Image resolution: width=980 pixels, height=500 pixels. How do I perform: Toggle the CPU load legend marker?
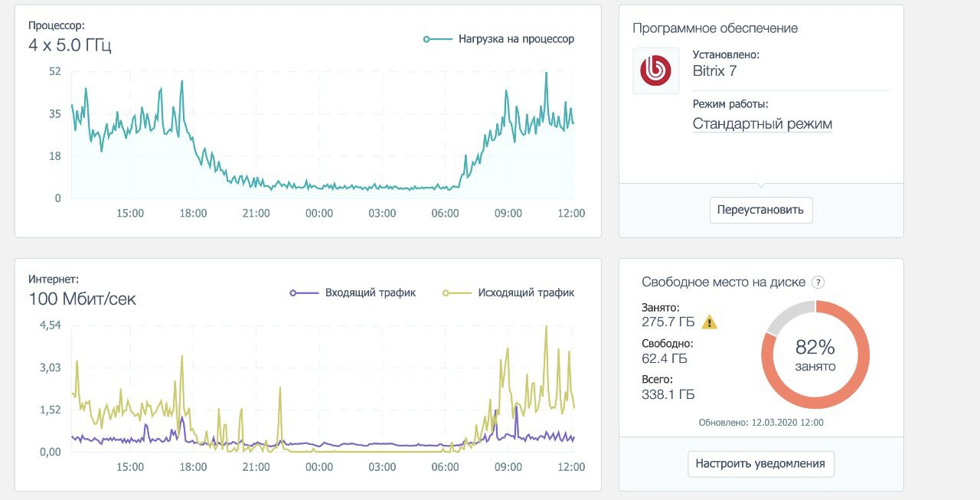[x=437, y=38]
